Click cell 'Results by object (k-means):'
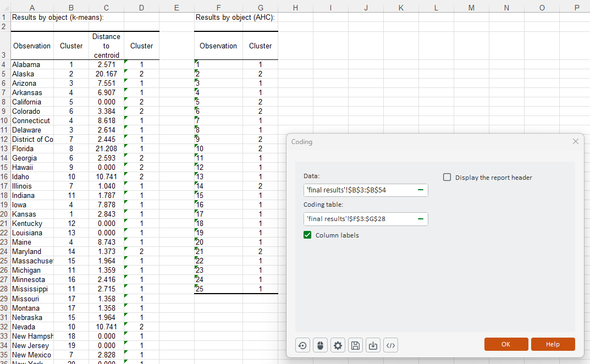This screenshot has height=364, width=590. pos(58,17)
